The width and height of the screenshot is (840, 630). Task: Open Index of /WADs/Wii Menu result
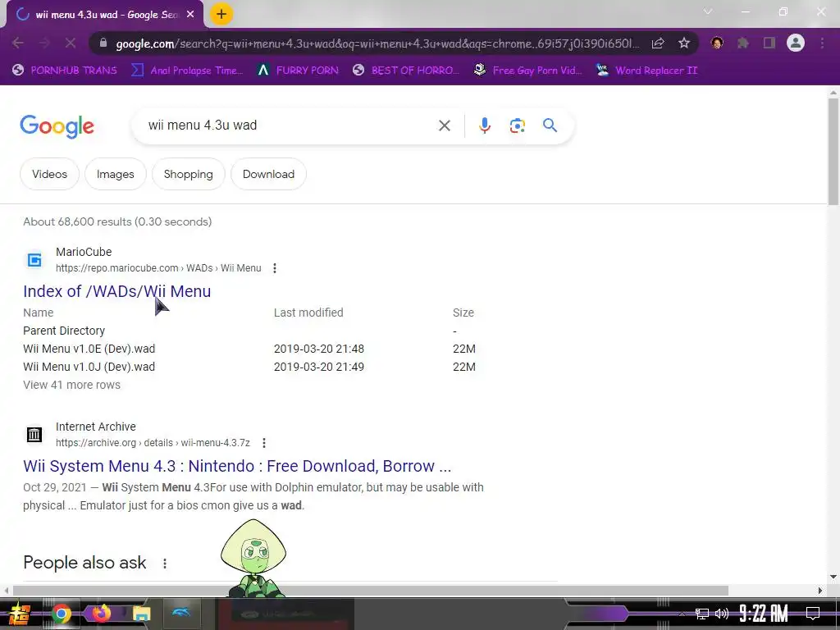(116, 291)
